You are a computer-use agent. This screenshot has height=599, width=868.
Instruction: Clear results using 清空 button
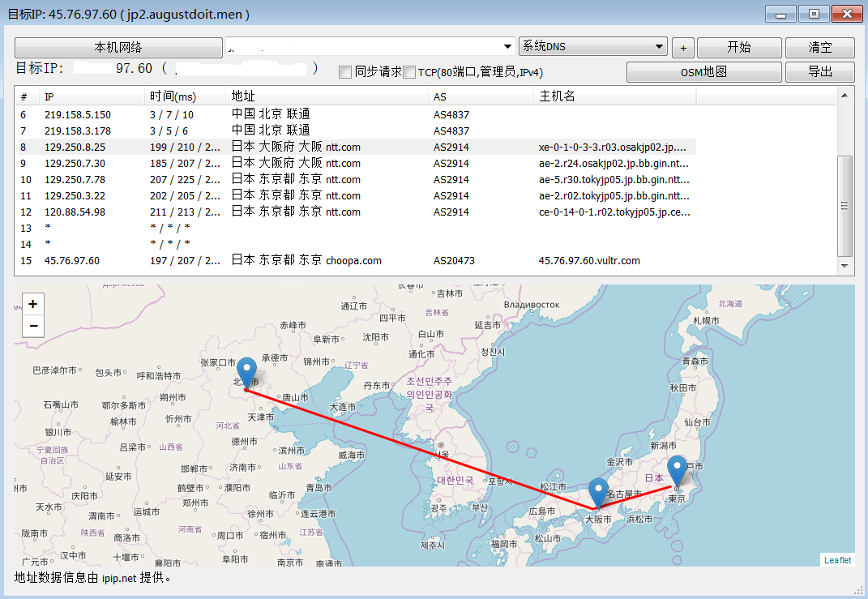820,48
